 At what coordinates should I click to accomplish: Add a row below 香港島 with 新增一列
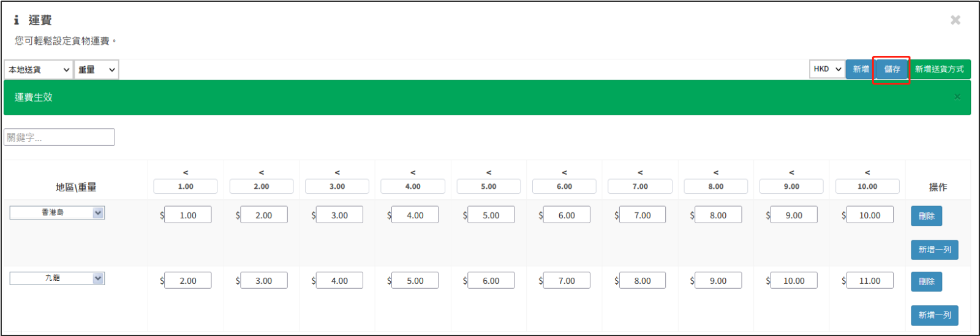click(x=934, y=250)
